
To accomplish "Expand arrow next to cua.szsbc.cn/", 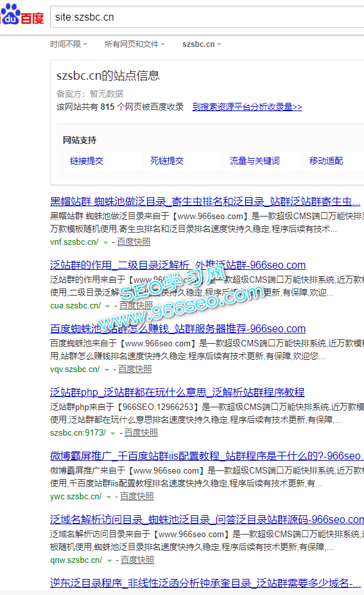I will [108, 306].
